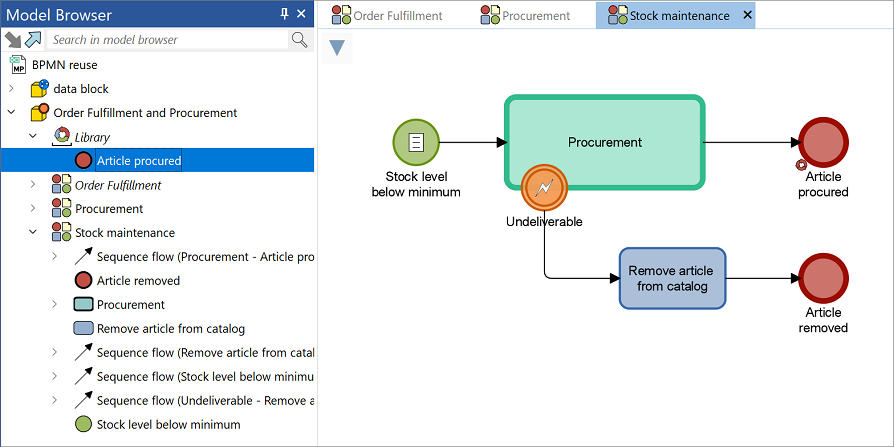Pin the Model Browser panel
The height and width of the screenshot is (447, 894).
(x=284, y=14)
